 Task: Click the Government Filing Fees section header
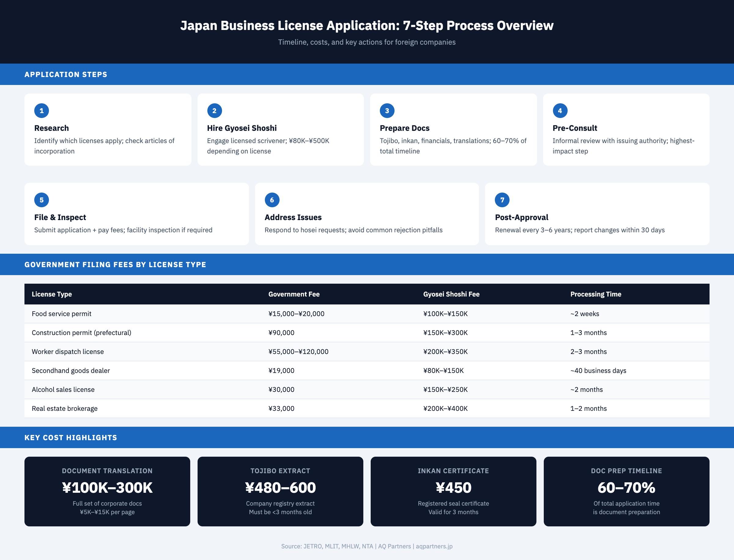tap(115, 264)
